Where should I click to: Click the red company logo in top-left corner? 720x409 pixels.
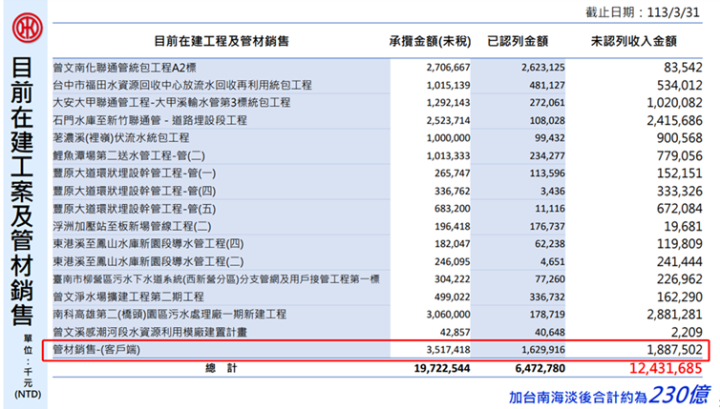click(x=22, y=24)
